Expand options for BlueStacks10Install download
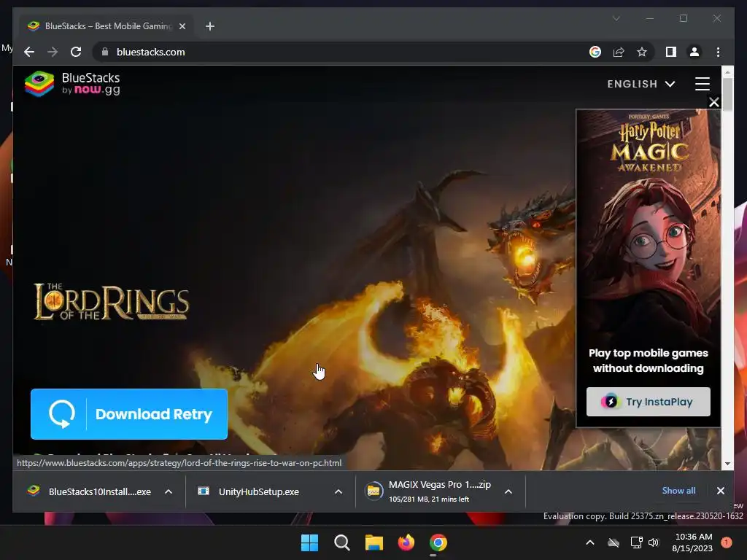747x560 pixels. tap(169, 491)
